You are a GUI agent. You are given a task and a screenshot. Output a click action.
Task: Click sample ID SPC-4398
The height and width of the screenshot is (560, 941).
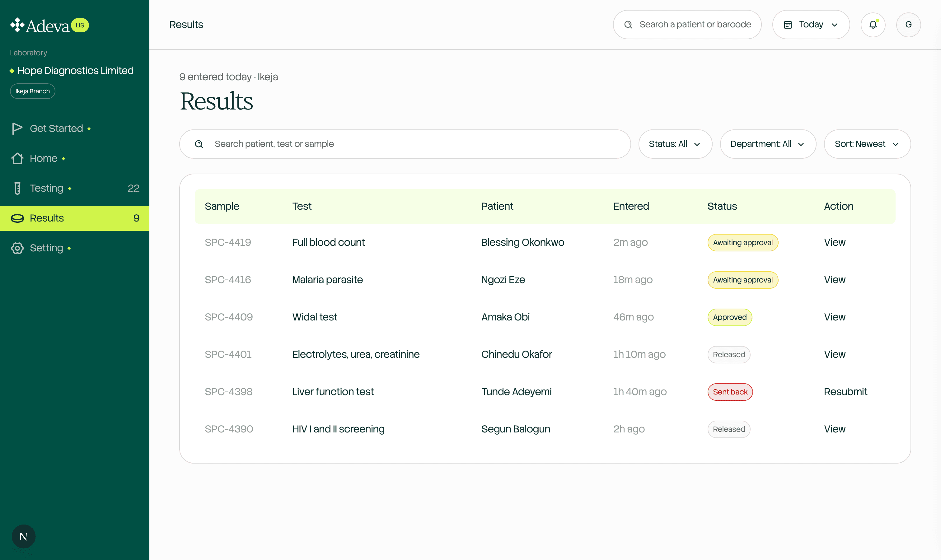tap(228, 392)
